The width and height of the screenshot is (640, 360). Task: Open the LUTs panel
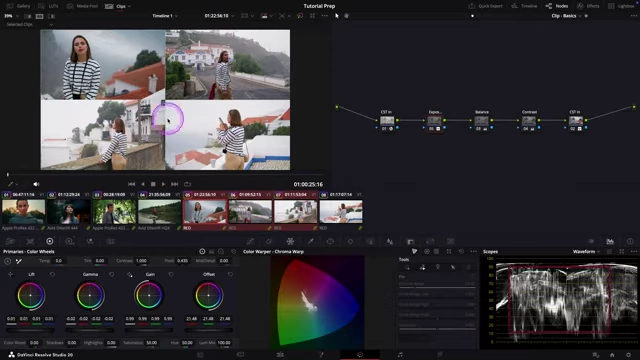click(48, 6)
